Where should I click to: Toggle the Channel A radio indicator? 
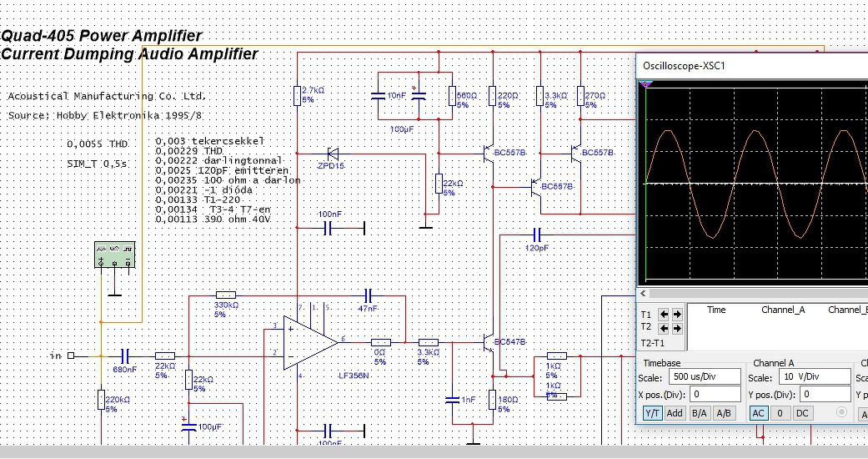click(841, 412)
